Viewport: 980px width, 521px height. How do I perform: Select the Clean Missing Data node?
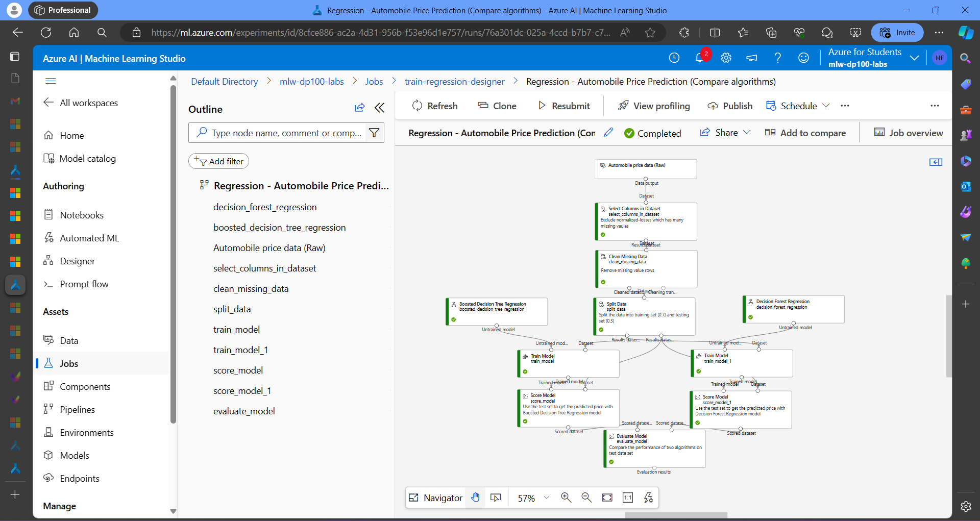646,269
